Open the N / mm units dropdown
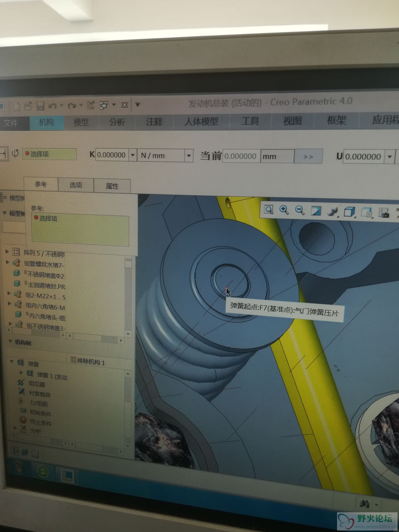The image size is (399, 532). click(189, 156)
